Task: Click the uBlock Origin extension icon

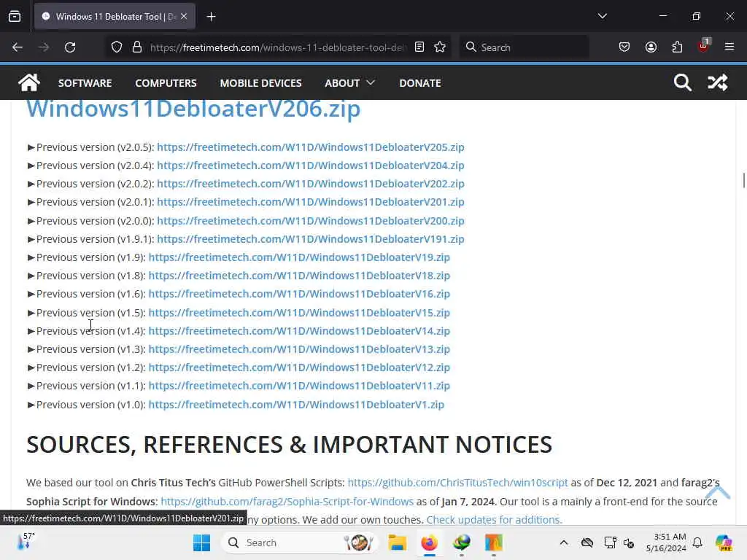Action: 704,46
